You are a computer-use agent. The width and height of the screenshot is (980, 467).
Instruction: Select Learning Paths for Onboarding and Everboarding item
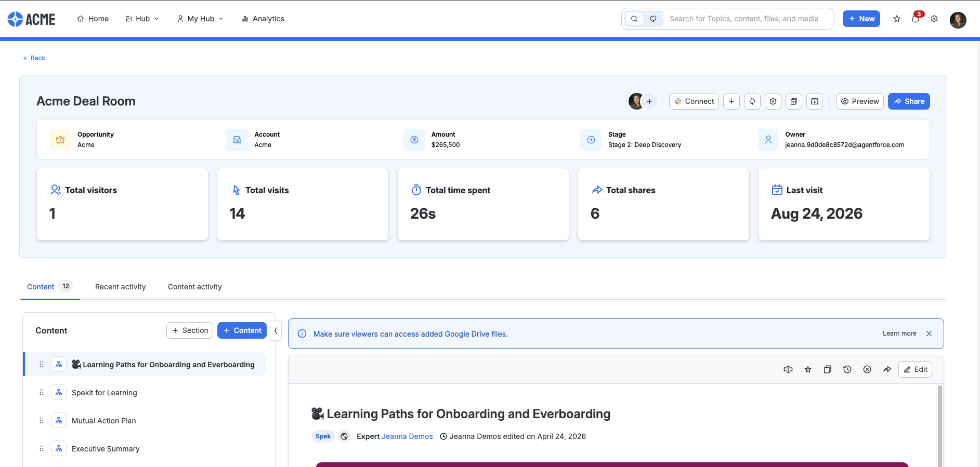pyautogui.click(x=145, y=365)
